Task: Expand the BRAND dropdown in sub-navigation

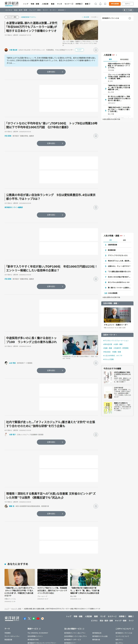Action: click(x=62, y=10)
